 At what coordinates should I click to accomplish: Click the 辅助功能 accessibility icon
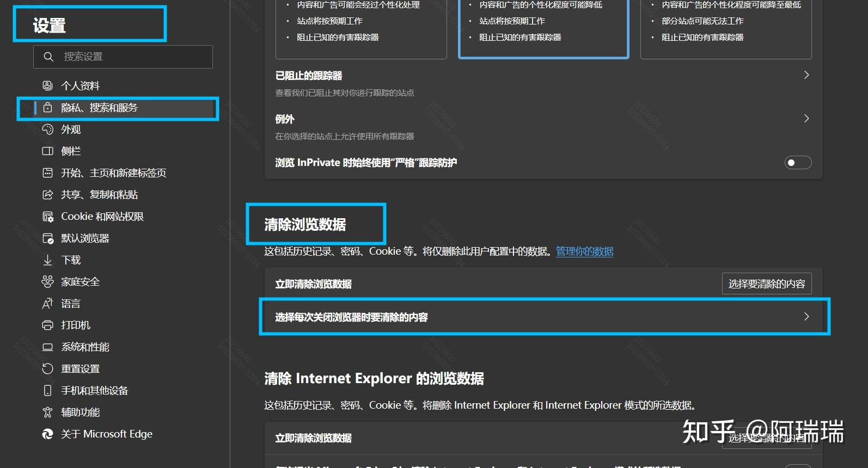click(x=48, y=412)
